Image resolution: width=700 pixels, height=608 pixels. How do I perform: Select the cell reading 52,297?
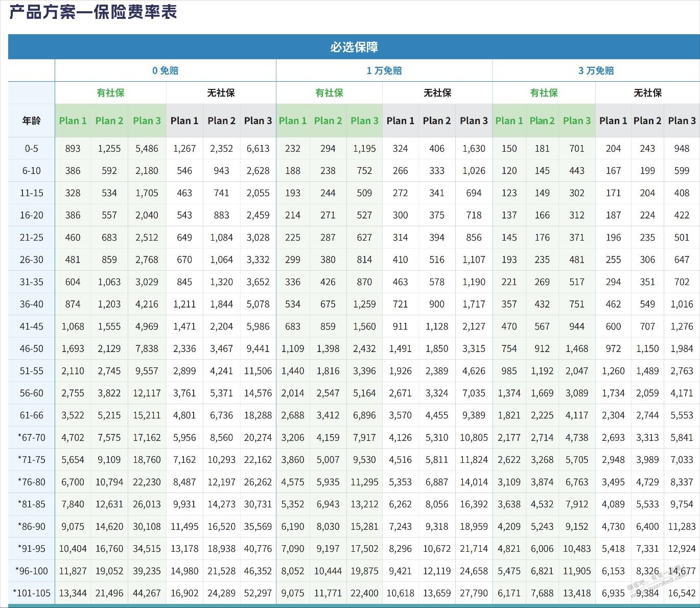258,593
